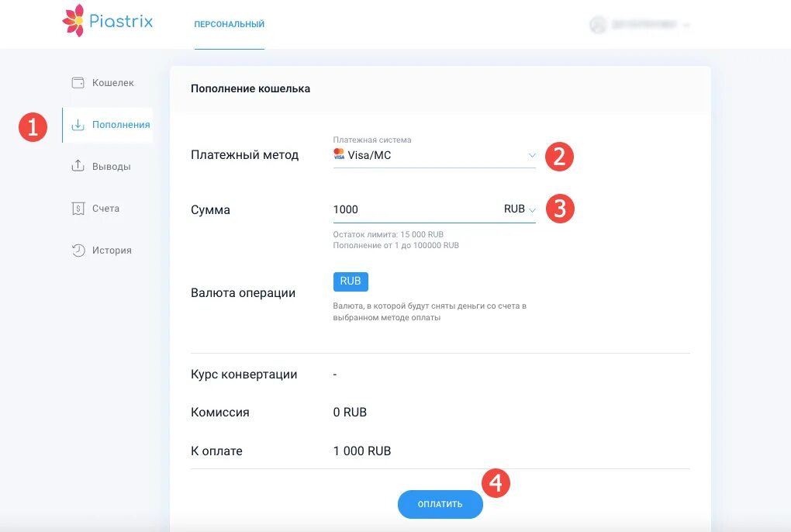Viewport: 791px width, 532px height.
Task: Click the Выводы upload icon
Action: (x=78, y=166)
